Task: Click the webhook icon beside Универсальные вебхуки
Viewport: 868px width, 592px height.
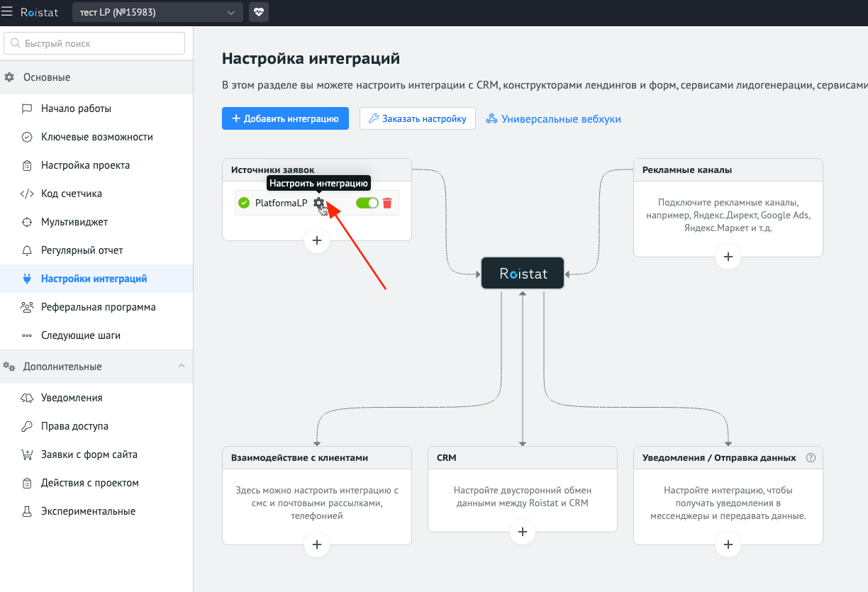Action: tap(491, 118)
